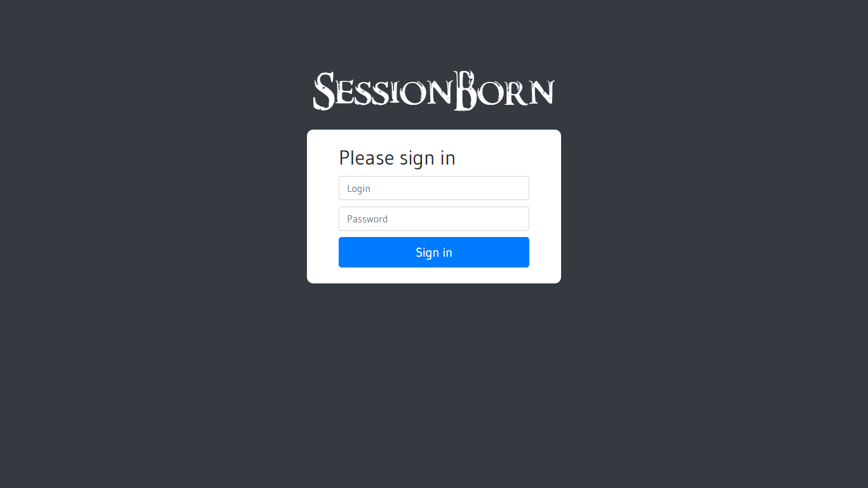Submit the form with Sign in
Screen dimensions: 868x488
pyautogui.click(x=434, y=252)
